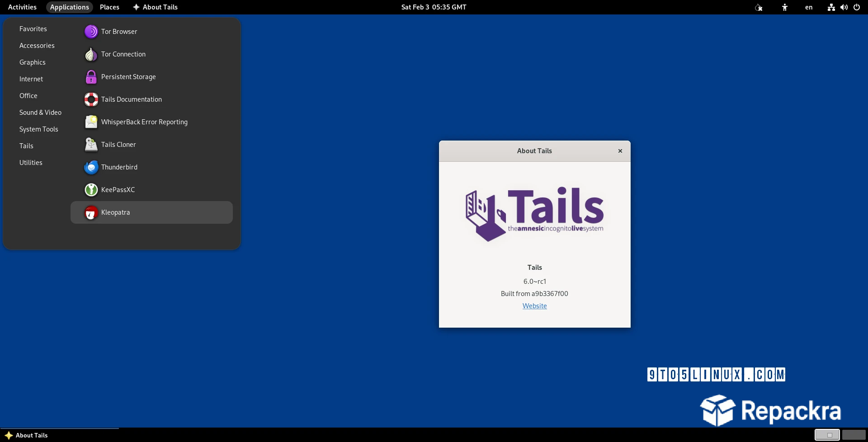This screenshot has width=868, height=442.
Task: Switch to the second workspace thumbnail
Action: point(854,435)
